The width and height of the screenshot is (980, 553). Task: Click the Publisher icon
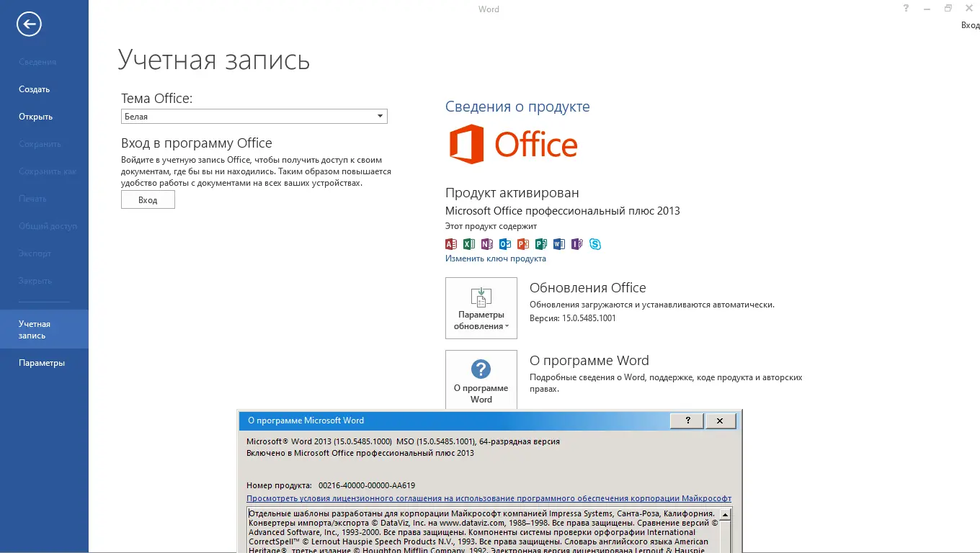click(x=541, y=244)
